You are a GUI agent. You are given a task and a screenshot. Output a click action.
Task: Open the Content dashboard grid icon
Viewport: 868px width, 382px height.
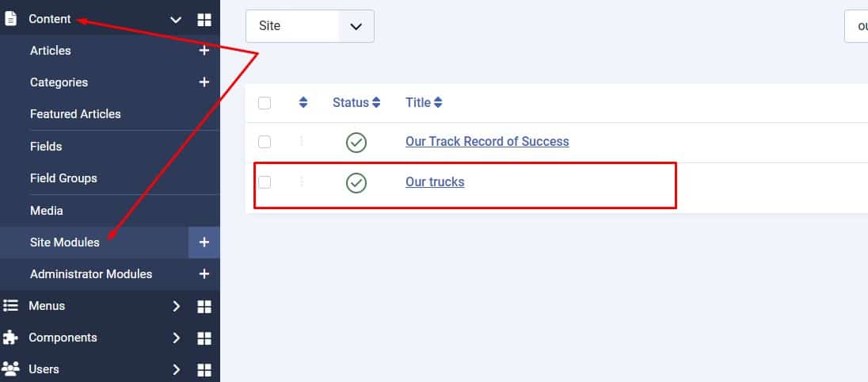[x=204, y=20]
